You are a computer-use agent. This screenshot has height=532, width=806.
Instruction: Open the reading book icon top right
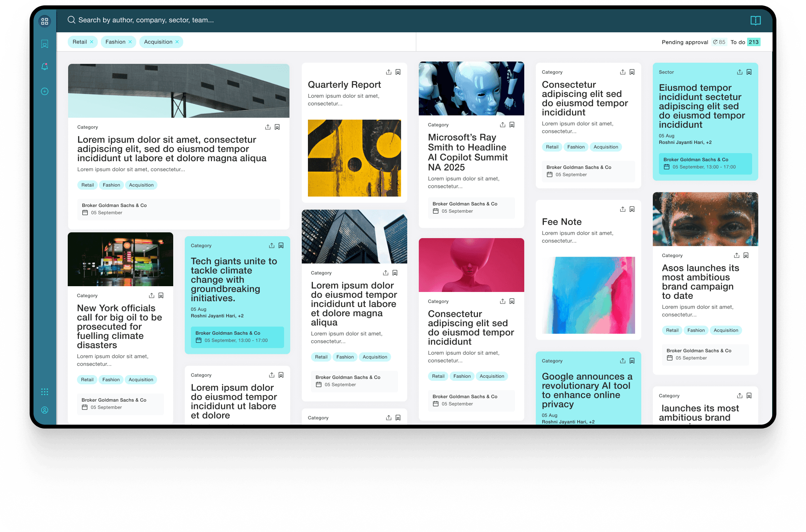755,20
